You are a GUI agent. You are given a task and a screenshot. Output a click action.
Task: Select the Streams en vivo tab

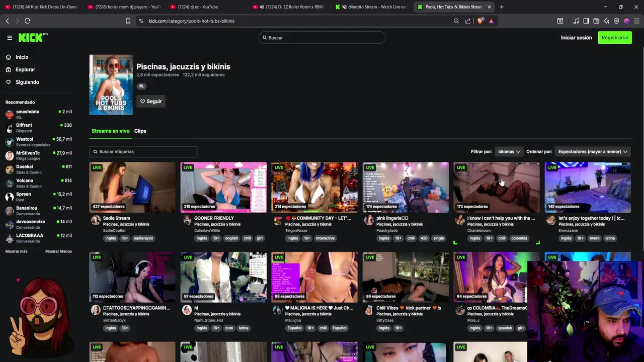pyautogui.click(x=110, y=131)
